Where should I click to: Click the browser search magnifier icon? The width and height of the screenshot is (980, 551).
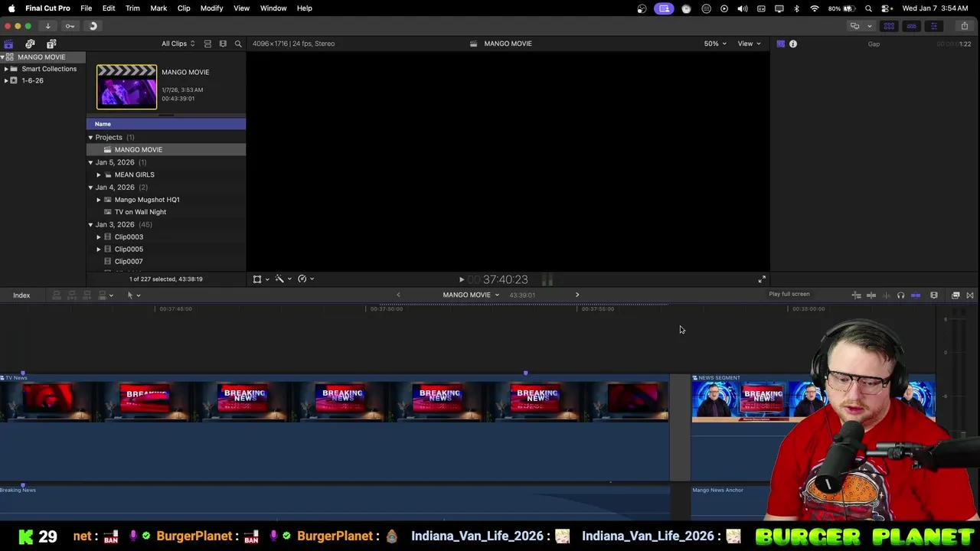pos(238,44)
